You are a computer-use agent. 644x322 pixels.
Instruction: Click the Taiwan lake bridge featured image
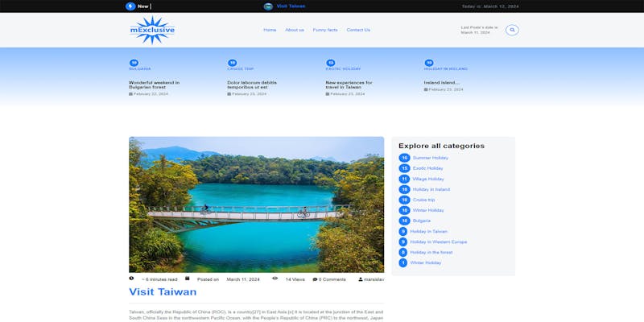tap(257, 204)
